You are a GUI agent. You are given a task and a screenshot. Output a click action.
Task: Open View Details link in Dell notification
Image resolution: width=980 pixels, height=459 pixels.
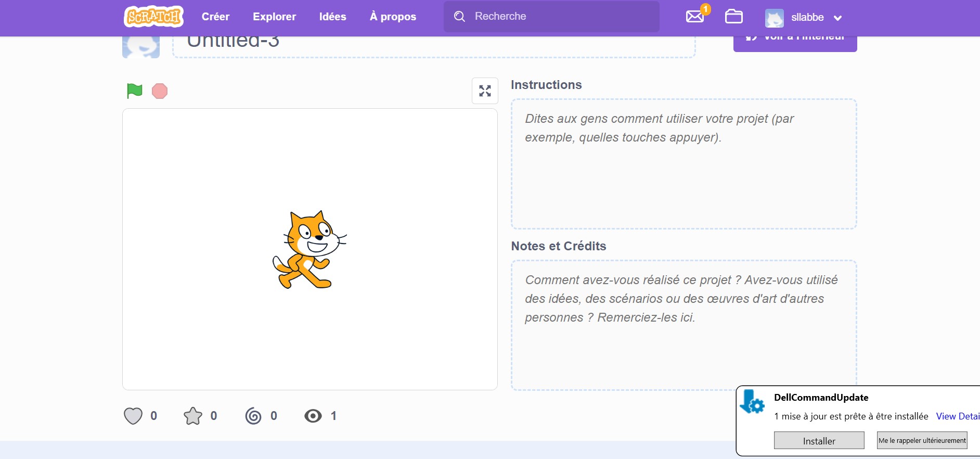958,416
